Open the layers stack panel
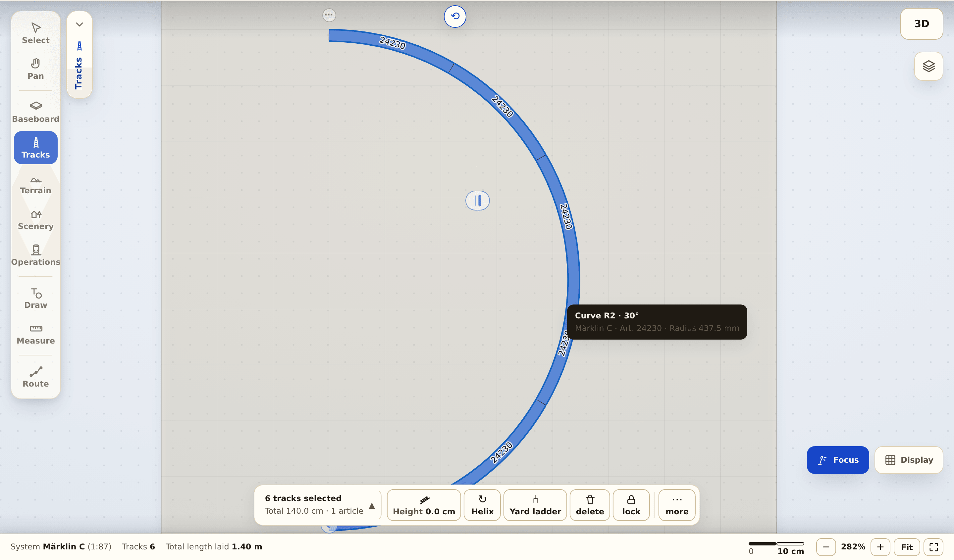 pos(928,66)
